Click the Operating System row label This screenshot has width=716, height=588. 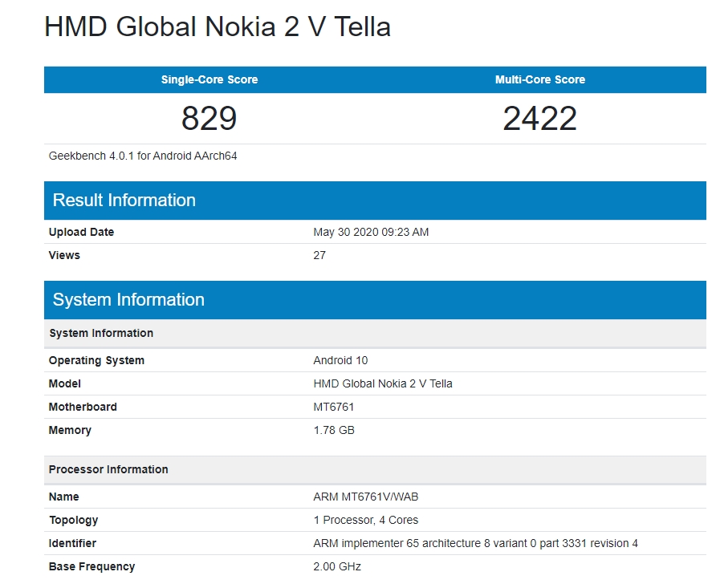(96, 360)
